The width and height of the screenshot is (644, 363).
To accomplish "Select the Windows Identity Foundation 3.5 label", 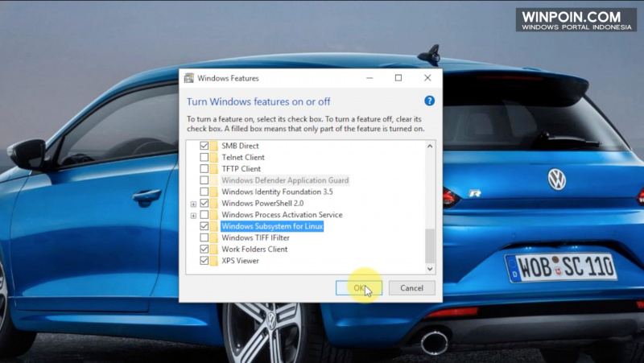I will point(277,192).
